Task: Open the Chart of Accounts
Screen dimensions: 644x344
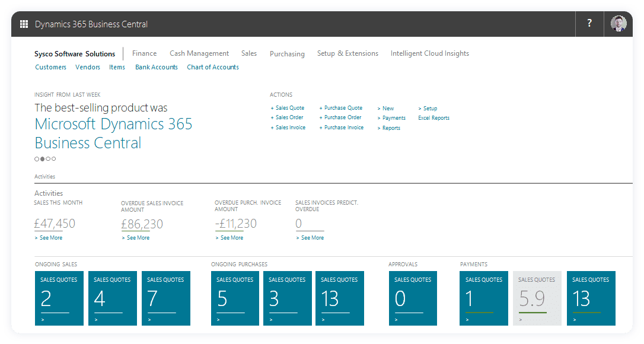Action: point(212,67)
